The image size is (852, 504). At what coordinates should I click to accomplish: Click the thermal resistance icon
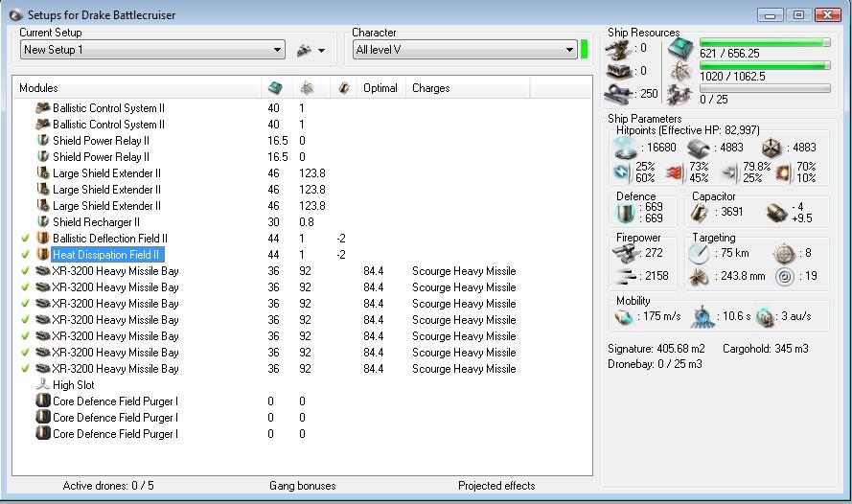pos(675,172)
